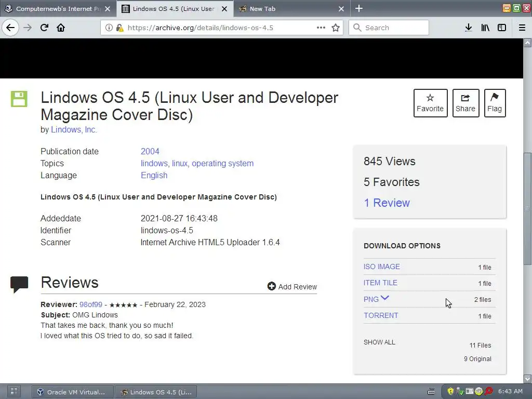Download the ITEM TILE file

pos(380,283)
